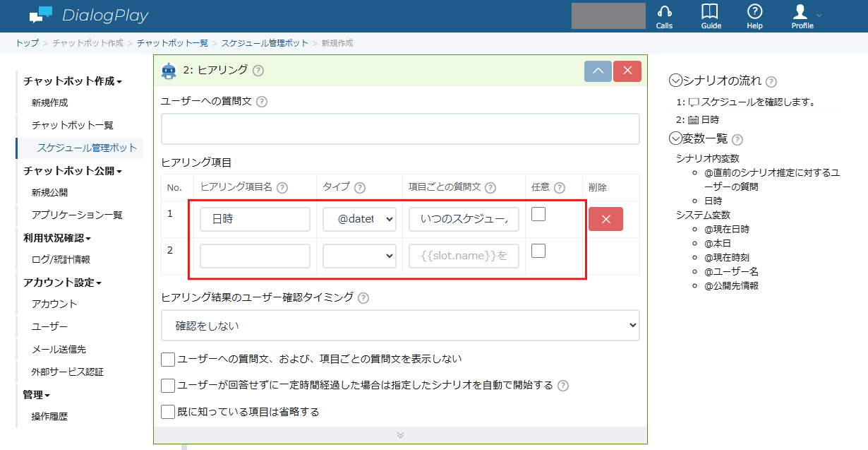Collapse シナリオの流れ section chevron

tap(675, 81)
